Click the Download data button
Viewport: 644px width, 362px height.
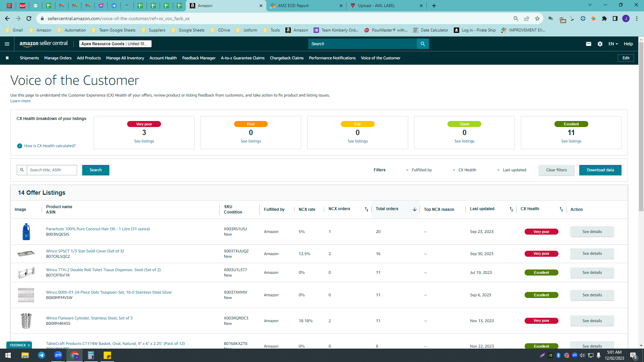click(x=600, y=170)
